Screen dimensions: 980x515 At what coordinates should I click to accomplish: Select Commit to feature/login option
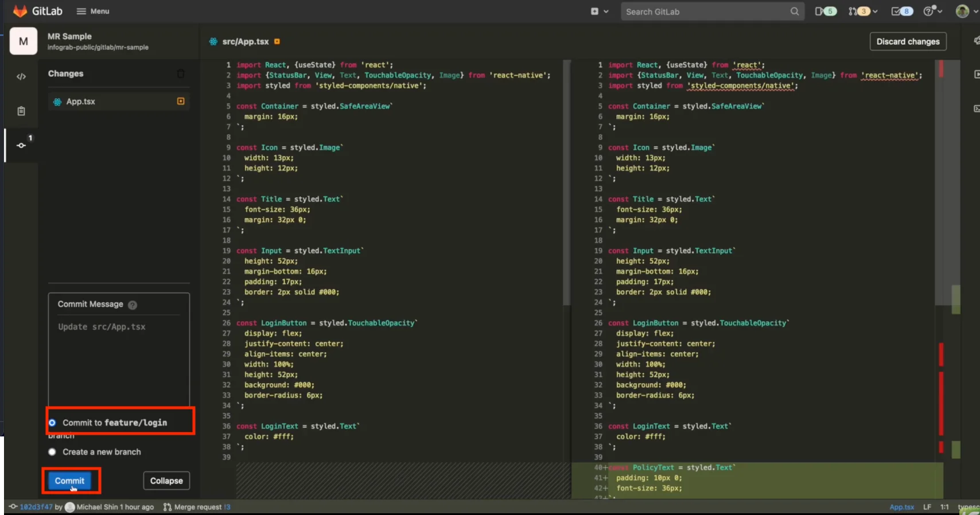point(52,423)
